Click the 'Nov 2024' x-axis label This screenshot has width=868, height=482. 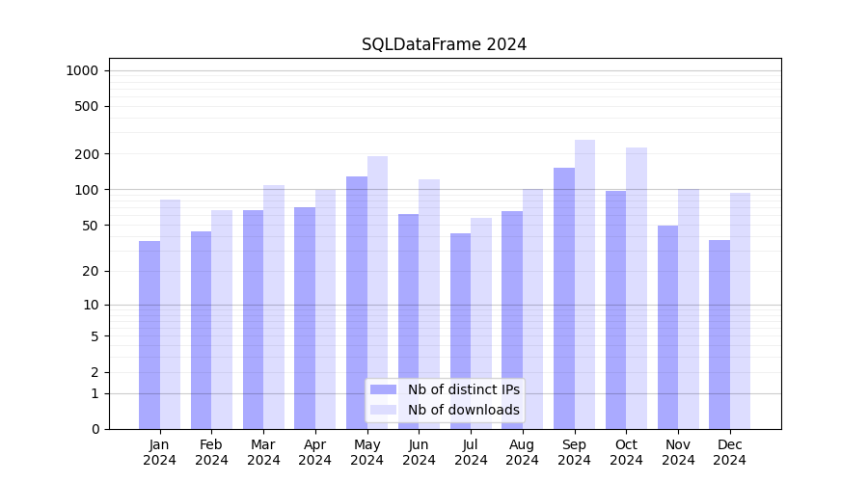click(678, 452)
